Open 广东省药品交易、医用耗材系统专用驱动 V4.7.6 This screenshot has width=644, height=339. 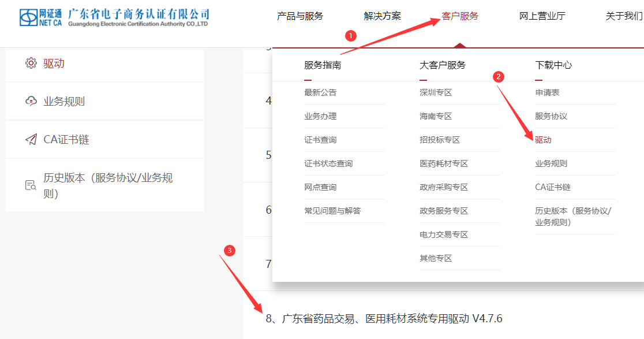[384, 319]
